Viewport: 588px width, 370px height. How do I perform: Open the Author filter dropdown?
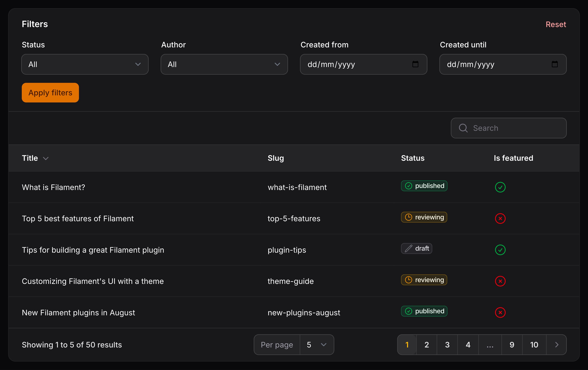tap(224, 64)
